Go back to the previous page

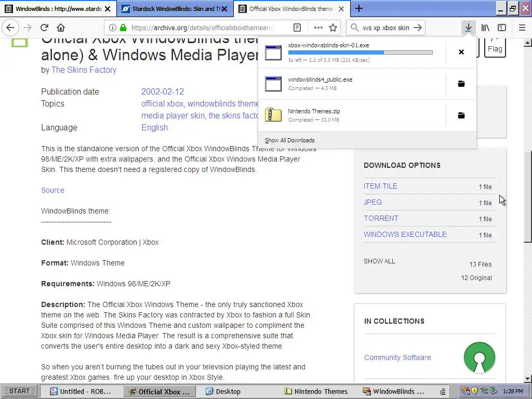[10, 28]
